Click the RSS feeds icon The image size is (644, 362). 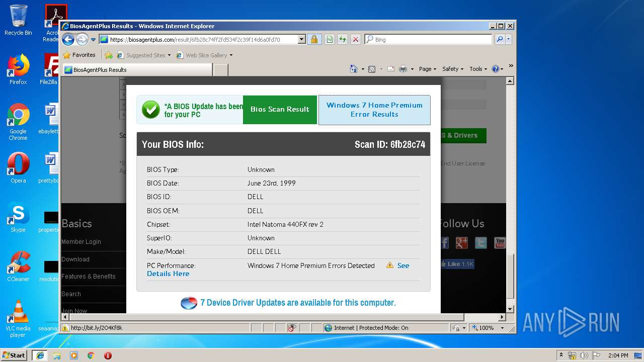point(372,69)
